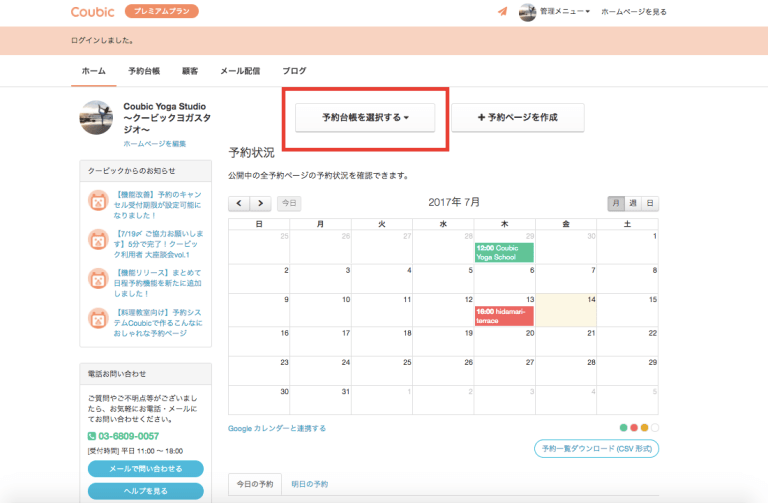
Task: Switch calendar to 月 view
Action: [616, 203]
